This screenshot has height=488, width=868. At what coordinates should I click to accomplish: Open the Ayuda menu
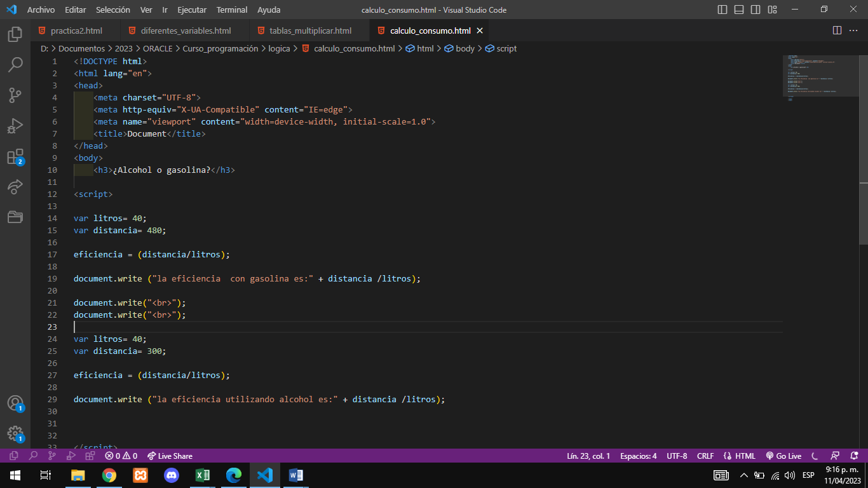tap(269, 10)
